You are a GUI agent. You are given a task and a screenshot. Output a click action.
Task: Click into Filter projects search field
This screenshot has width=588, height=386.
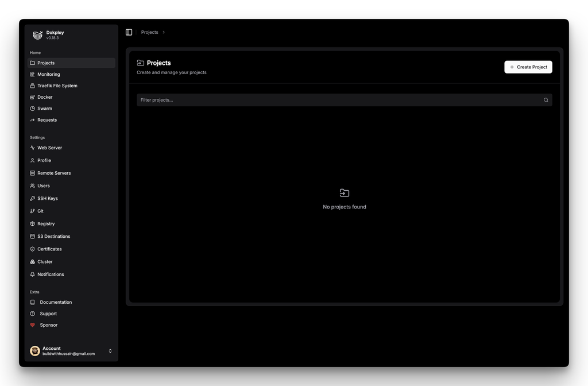pyautogui.click(x=339, y=100)
